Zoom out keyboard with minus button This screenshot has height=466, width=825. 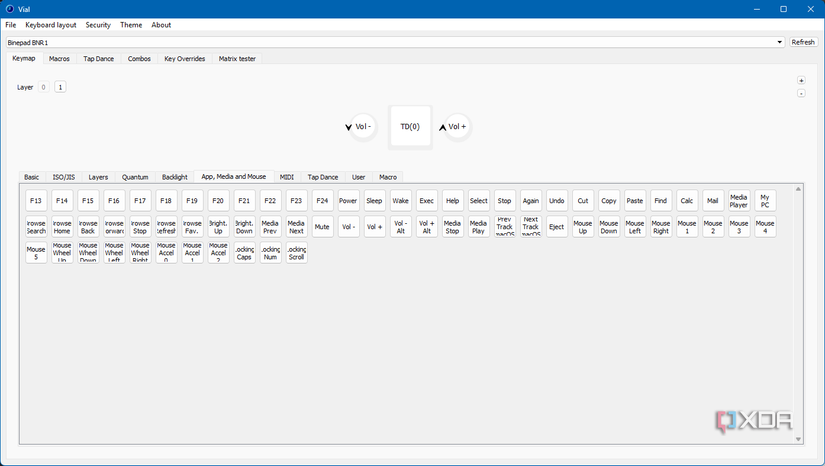801,94
